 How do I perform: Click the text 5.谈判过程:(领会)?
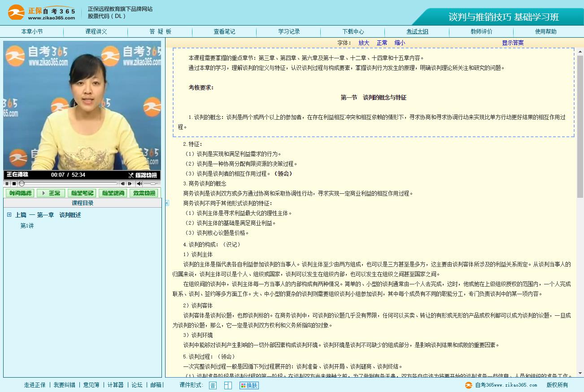click(x=209, y=357)
